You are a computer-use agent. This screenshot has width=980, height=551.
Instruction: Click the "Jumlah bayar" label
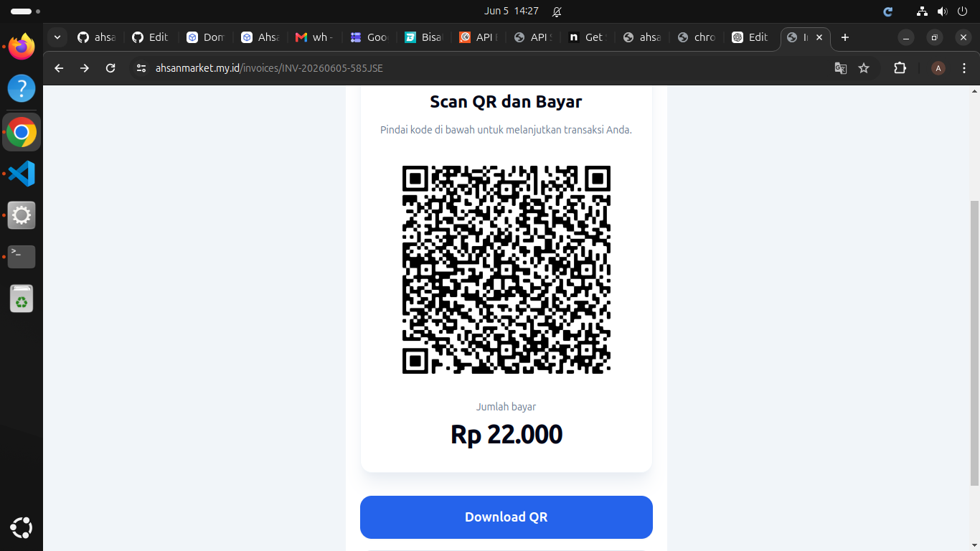(x=507, y=407)
